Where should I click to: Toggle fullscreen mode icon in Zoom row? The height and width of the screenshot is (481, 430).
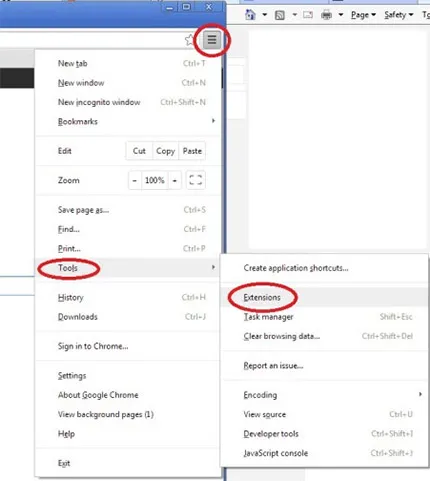[195, 180]
